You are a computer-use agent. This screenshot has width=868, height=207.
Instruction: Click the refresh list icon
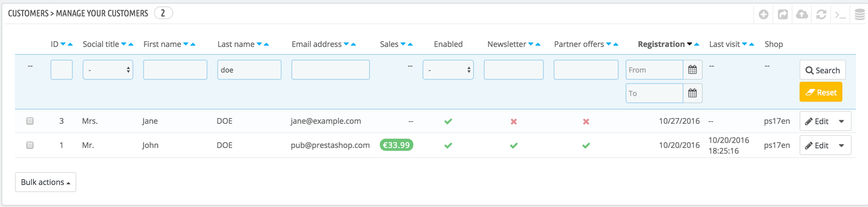tap(821, 15)
